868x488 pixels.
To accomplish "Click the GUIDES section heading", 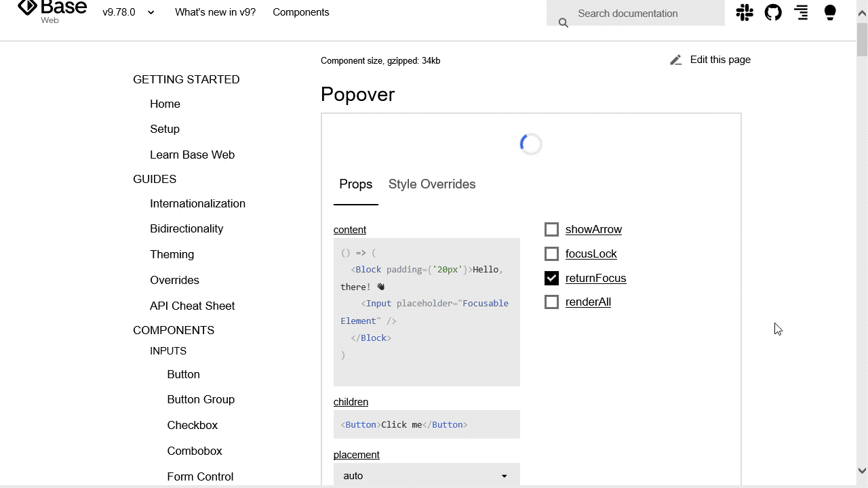I will (x=155, y=179).
